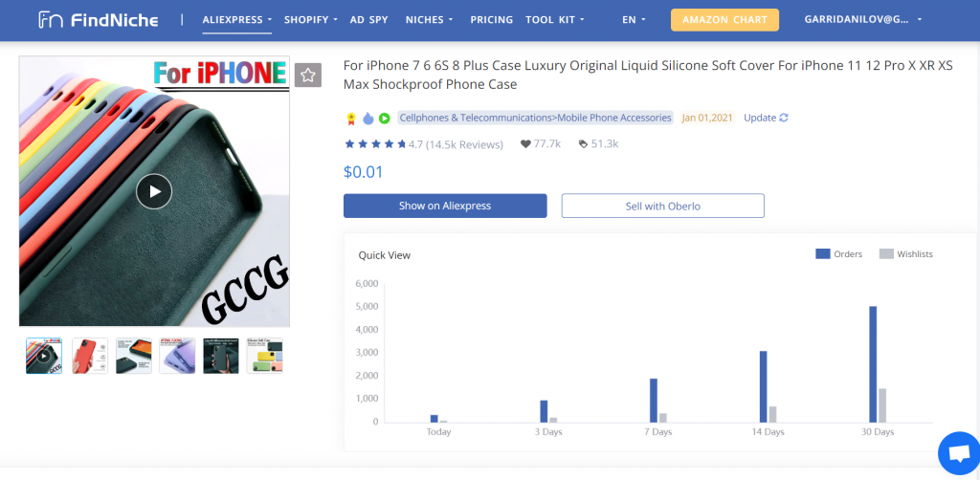This screenshot has height=480, width=980.
Task: Click the tag orders count icon
Action: [x=583, y=144]
